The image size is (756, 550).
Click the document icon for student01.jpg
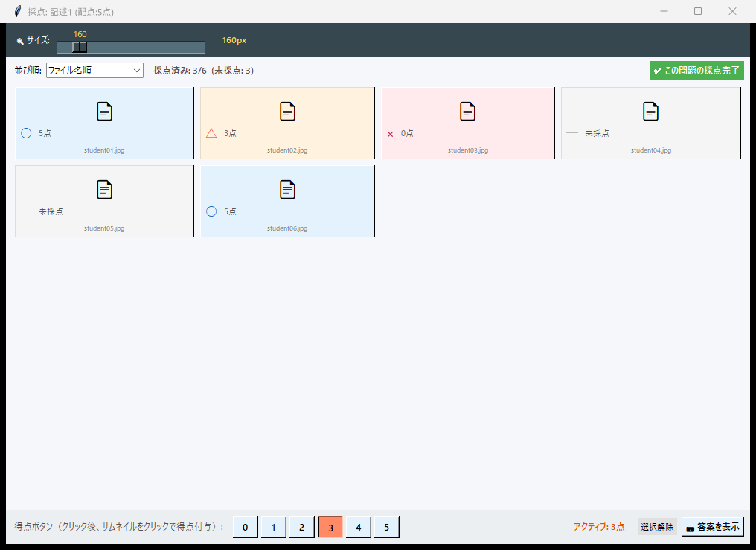click(105, 112)
